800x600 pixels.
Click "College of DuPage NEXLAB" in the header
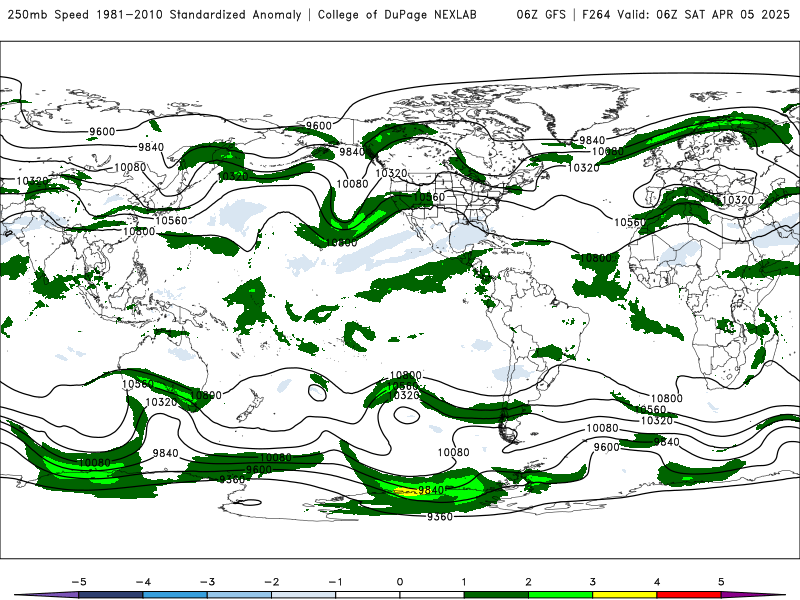click(x=397, y=15)
